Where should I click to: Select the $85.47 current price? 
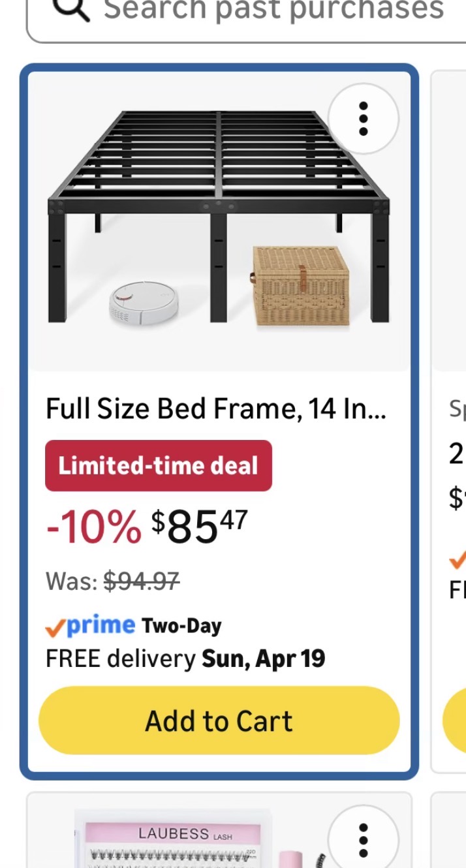point(200,526)
